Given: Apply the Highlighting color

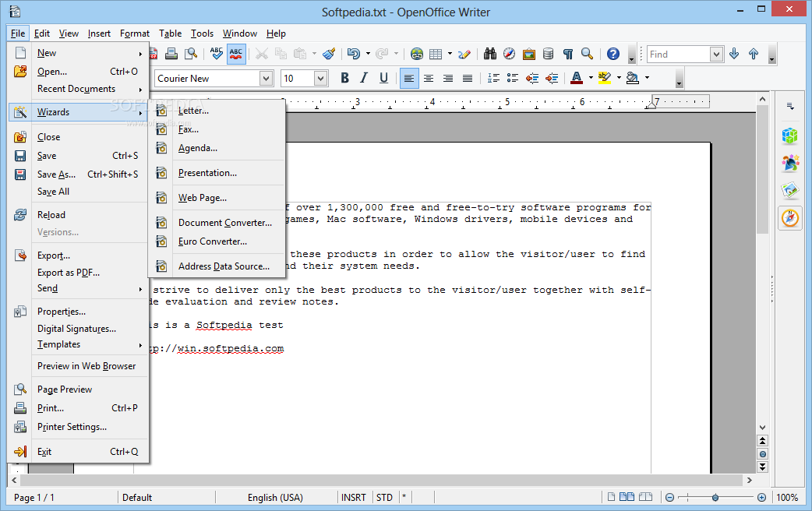Looking at the screenshot, I should point(605,78).
